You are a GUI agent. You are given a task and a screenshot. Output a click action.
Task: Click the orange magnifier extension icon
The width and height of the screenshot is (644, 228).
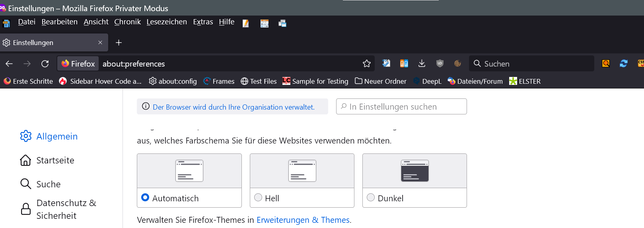click(x=605, y=63)
